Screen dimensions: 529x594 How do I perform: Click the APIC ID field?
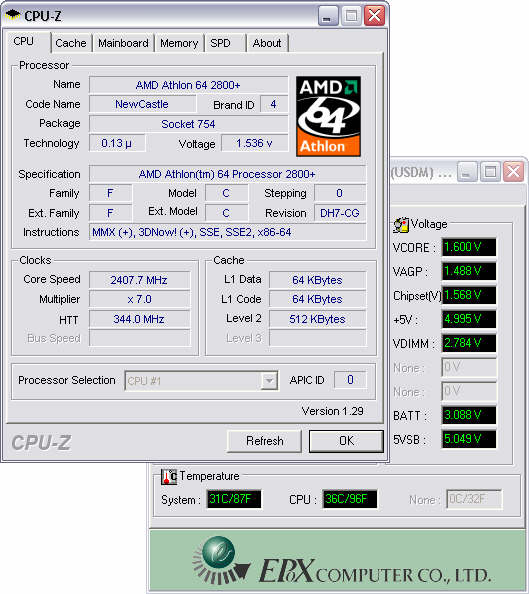pyautogui.click(x=350, y=380)
